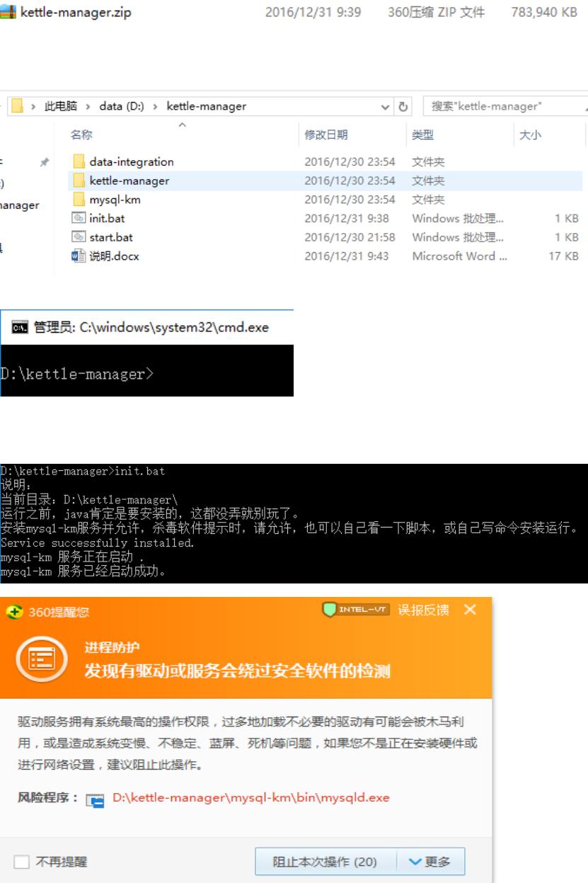Click the start.bat batch file icon
This screenshot has height=883, width=588.
point(80,237)
